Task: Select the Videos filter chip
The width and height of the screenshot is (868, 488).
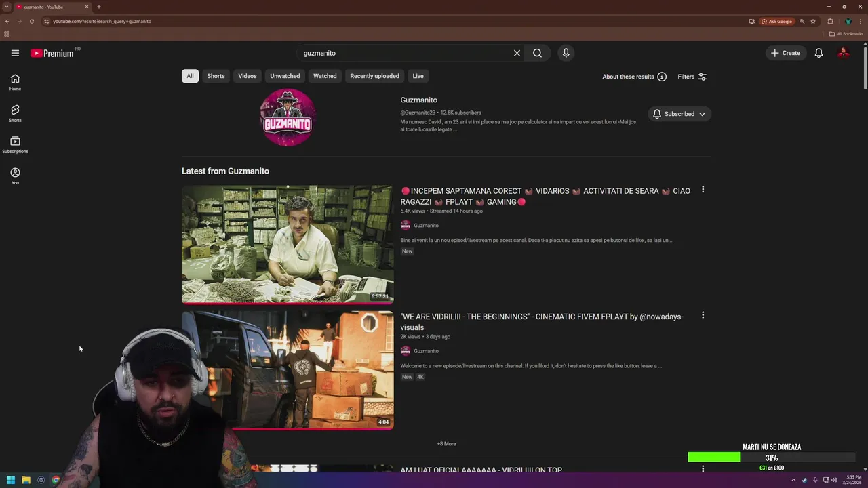Action: (248, 76)
